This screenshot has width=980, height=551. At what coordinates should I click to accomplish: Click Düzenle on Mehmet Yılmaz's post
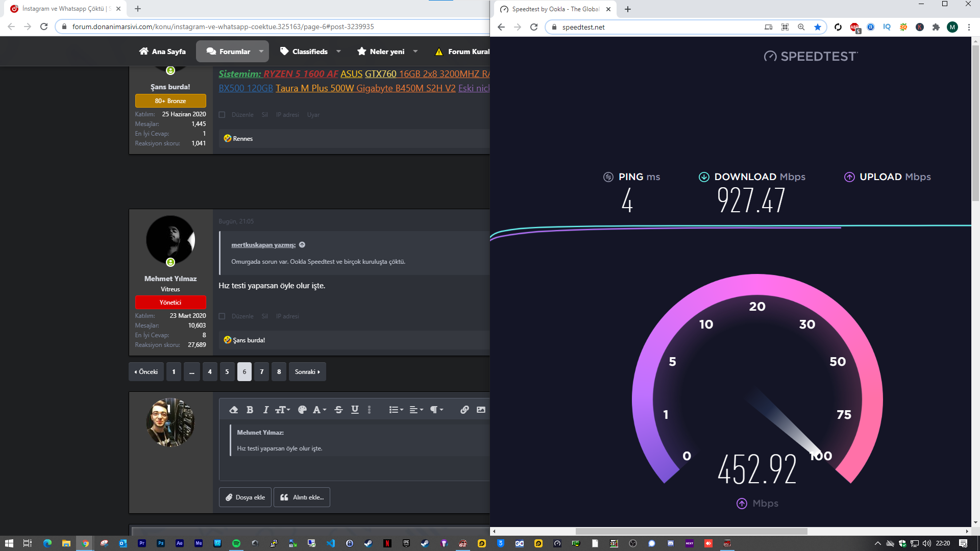point(242,316)
